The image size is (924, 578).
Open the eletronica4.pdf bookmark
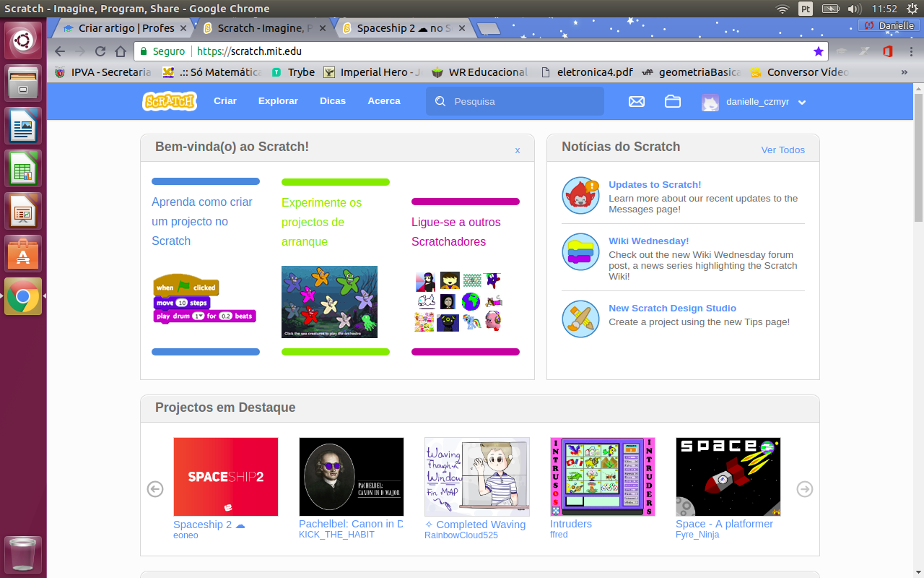pyautogui.click(x=586, y=72)
